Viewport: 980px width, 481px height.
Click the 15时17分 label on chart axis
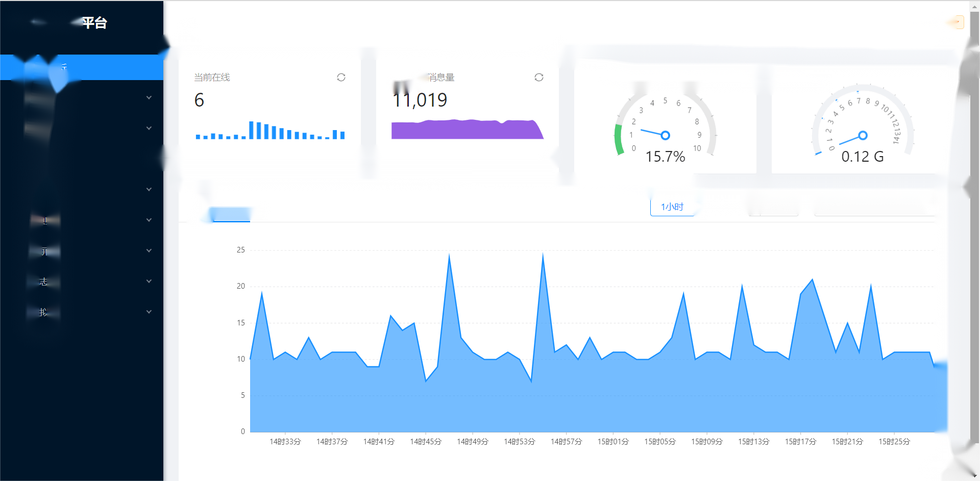pyautogui.click(x=800, y=442)
